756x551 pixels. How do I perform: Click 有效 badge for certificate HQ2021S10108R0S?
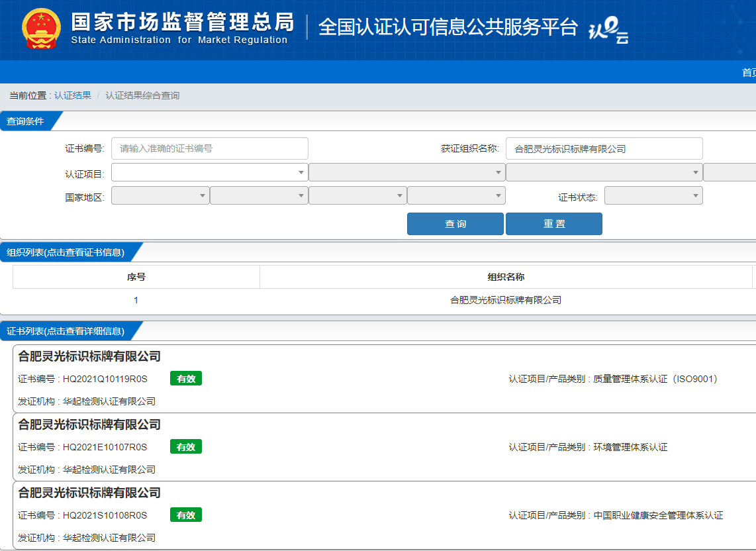(x=186, y=515)
